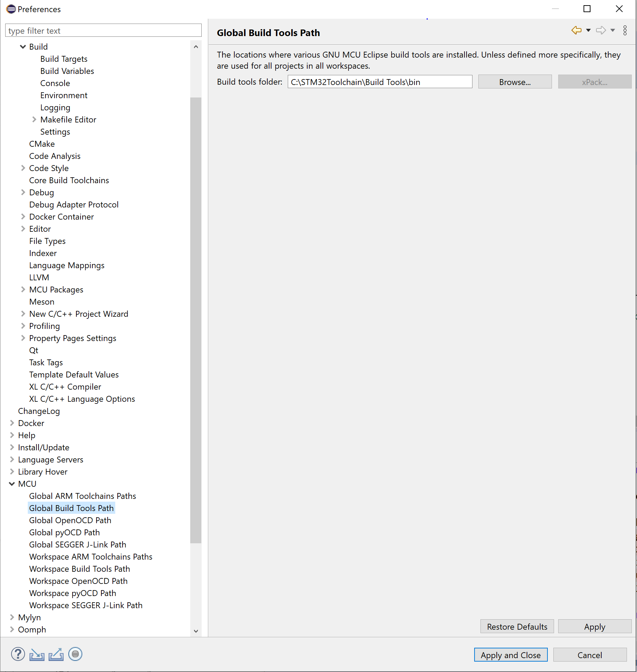Open Workspace Build Tools Path page
637x672 pixels.
pyautogui.click(x=80, y=569)
